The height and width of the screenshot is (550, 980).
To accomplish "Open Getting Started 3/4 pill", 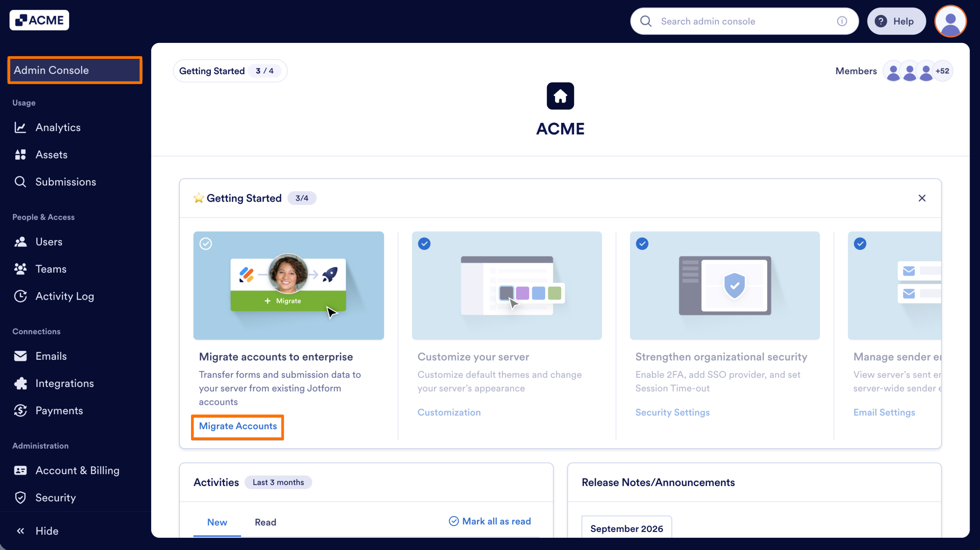I will point(230,71).
